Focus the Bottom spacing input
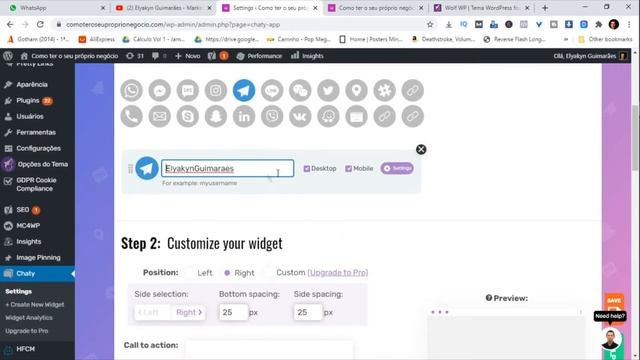The width and height of the screenshot is (640, 360). [x=233, y=312]
